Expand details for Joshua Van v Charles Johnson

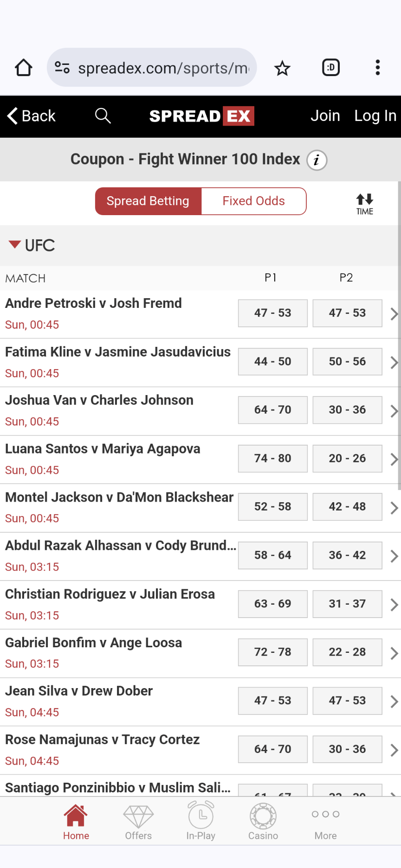[x=395, y=410]
